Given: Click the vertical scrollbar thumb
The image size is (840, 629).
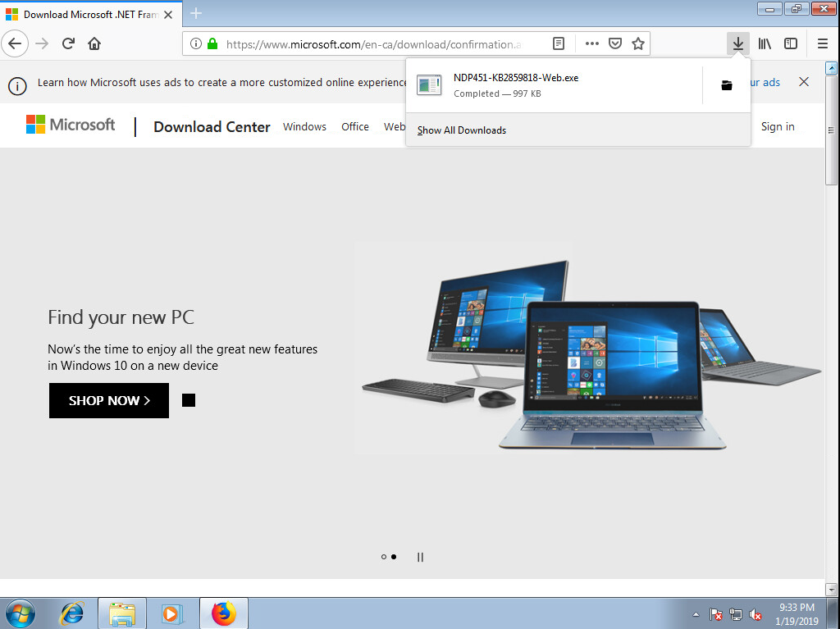Looking at the screenshot, I should (832, 130).
